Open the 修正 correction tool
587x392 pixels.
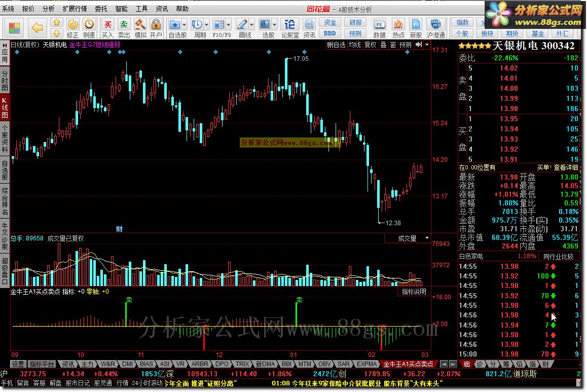click(72, 28)
